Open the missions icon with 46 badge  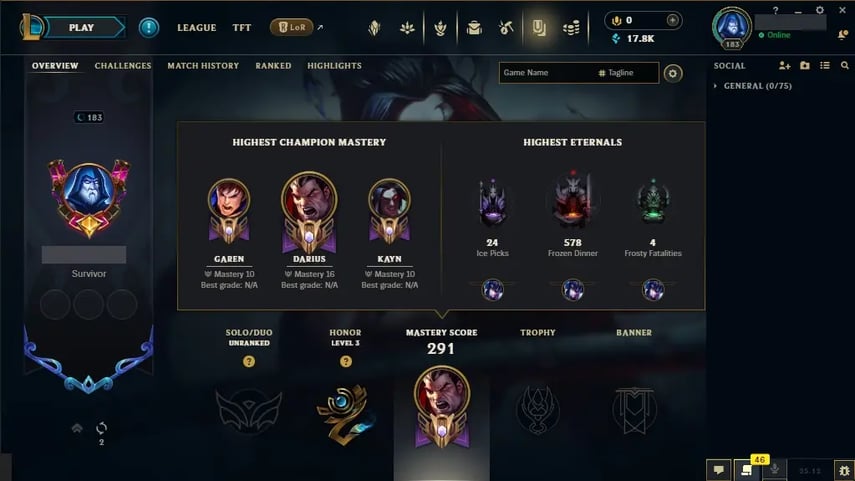[x=746, y=470]
